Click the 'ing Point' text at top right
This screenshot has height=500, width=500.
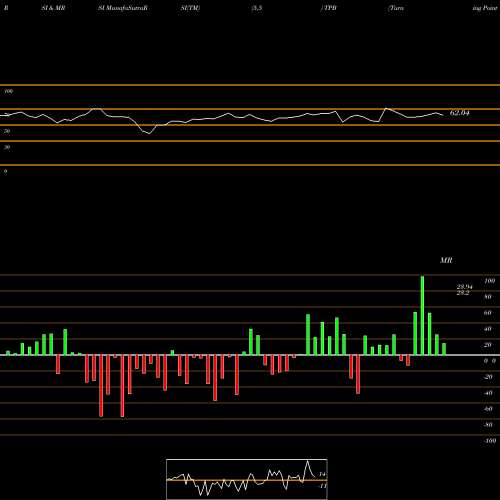[485, 8]
